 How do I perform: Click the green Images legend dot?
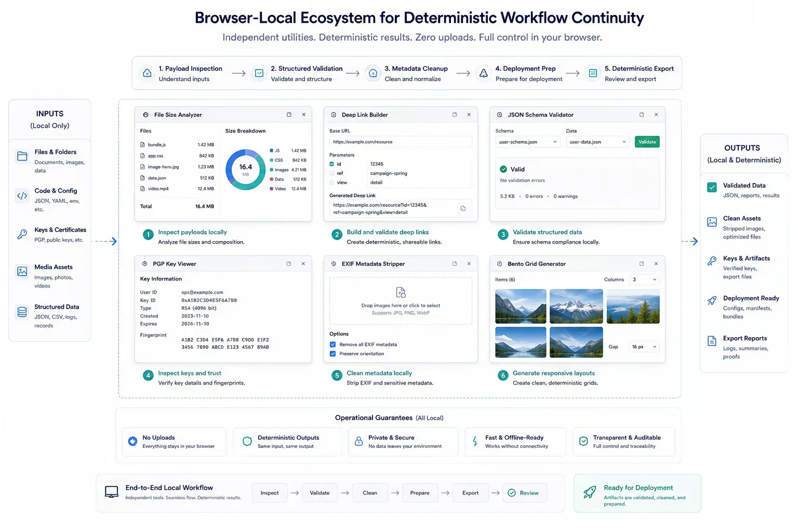(x=271, y=170)
